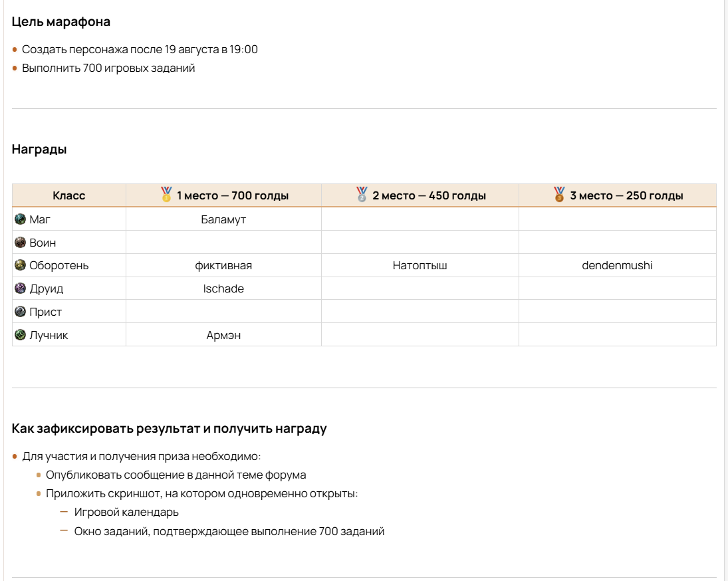Viewport: 728px width, 581px height.
Task: Click the bronze medal icon
Action: [559, 194]
